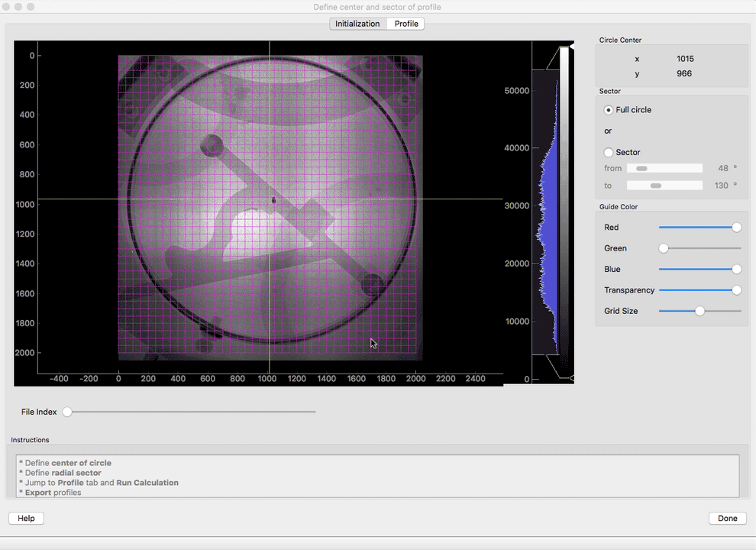This screenshot has width=756, height=550.
Task: Switch to the Initialization tab
Action: coord(357,23)
